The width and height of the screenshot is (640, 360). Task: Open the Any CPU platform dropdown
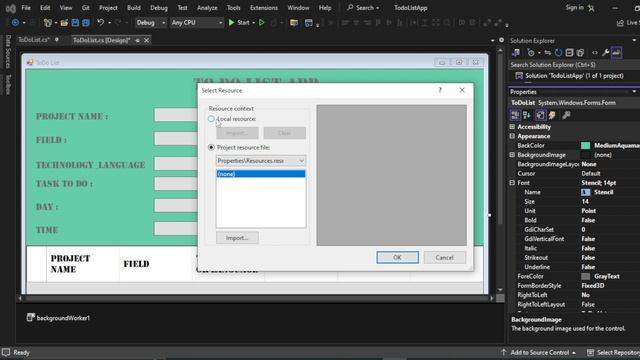click(x=197, y=23)
